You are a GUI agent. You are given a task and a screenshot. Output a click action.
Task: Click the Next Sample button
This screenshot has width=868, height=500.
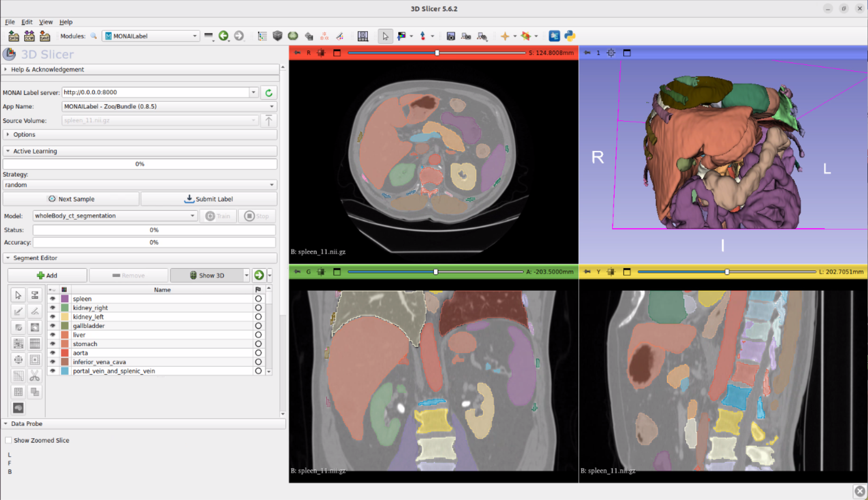click(71, 199)
